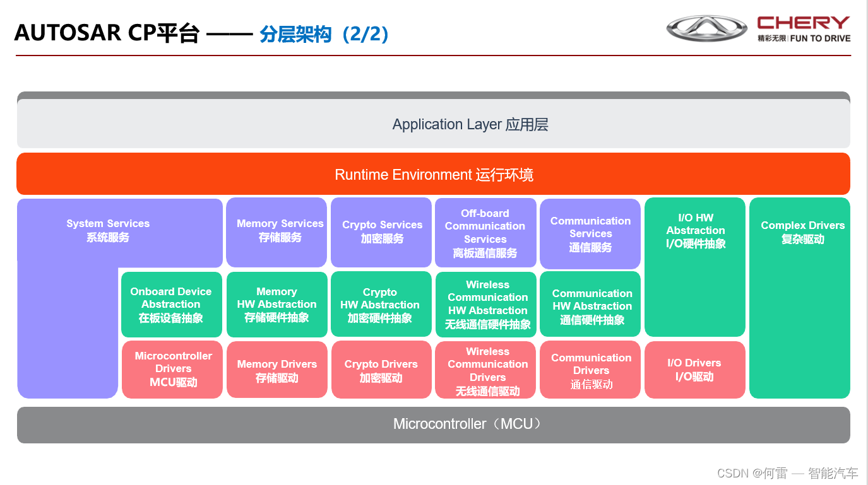Click the Onboard Device Abstraction block
The width and height of the screenshot is (868, 485).
pyautogui.click(x=171, y=304)
